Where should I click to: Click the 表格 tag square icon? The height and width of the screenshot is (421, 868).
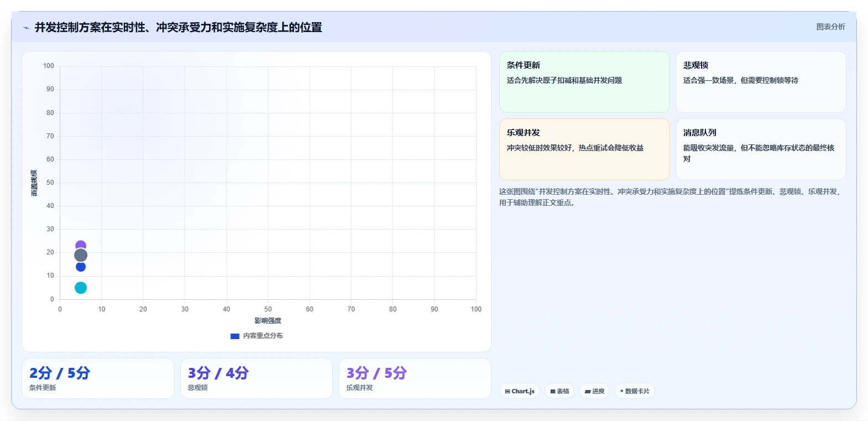click(553, 391)
